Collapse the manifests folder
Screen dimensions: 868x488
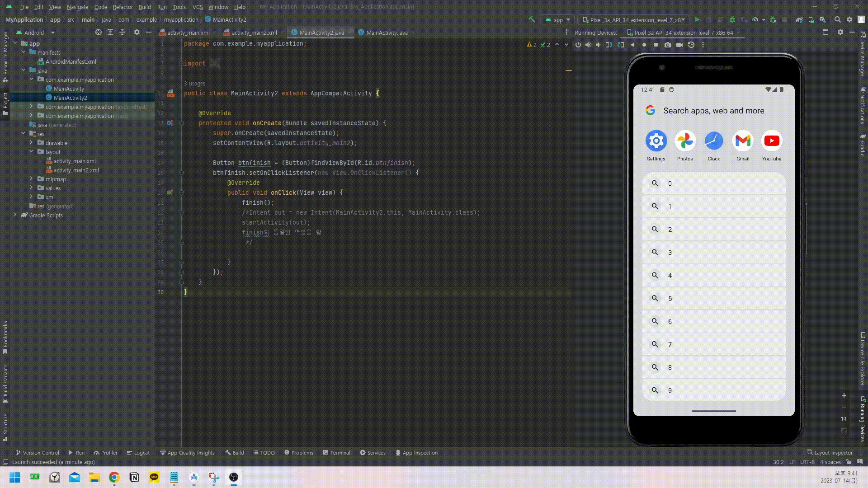pyautogui.click(x=24, y=52)
